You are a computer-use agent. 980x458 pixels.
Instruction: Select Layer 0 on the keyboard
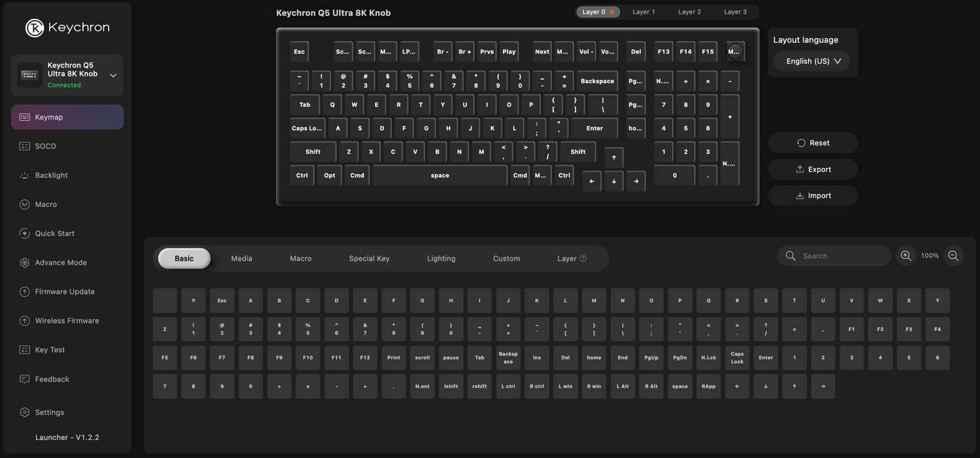(597, 12)
